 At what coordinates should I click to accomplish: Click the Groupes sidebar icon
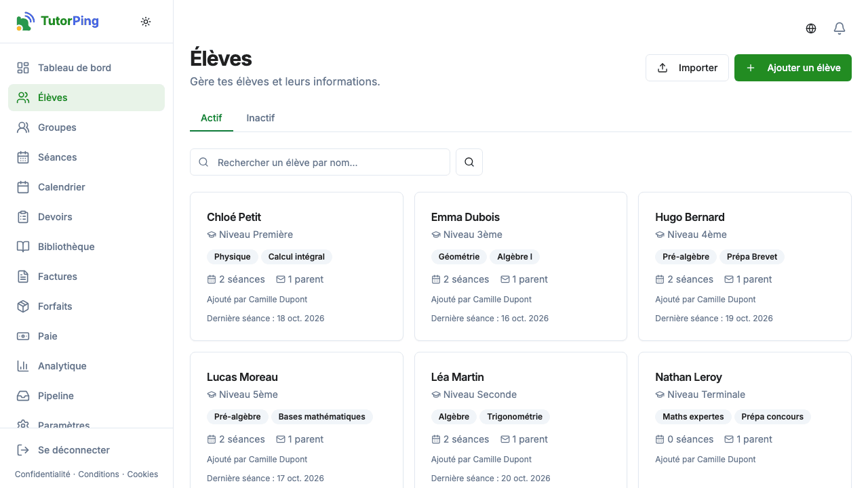click(x=23, y=127)
